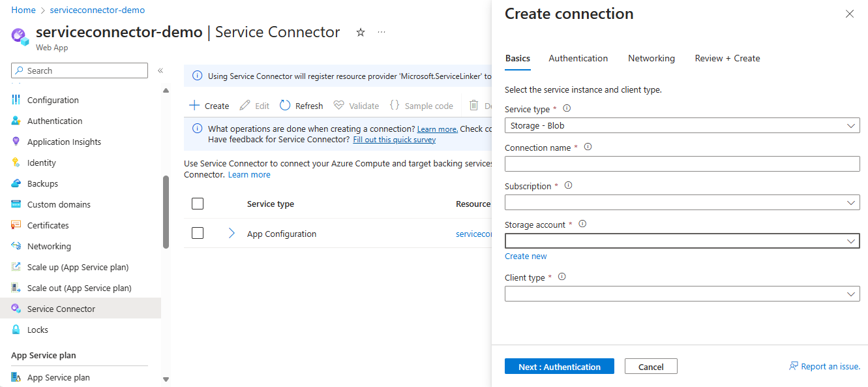
Task: Switch to the Networking tab
Action: pyautogui.click(x=651, y=58)
